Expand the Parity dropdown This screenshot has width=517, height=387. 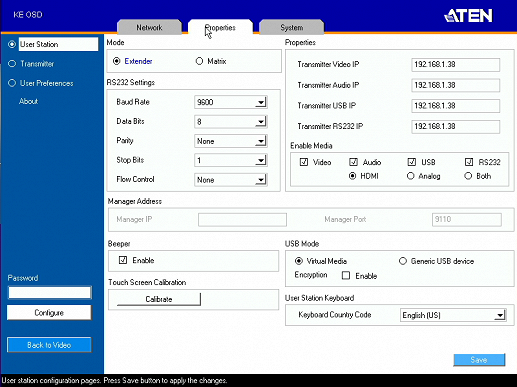tap(261, 141)
